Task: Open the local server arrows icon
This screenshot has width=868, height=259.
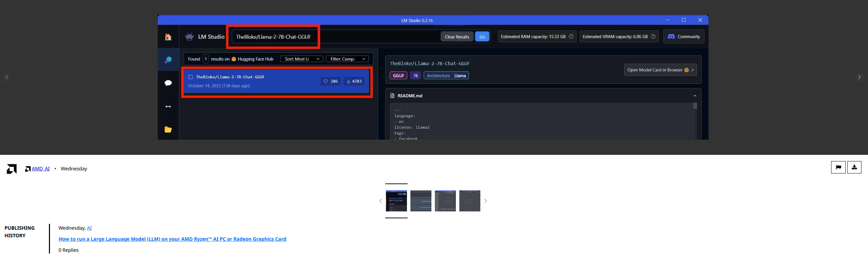Action: [x=168, y=107]
